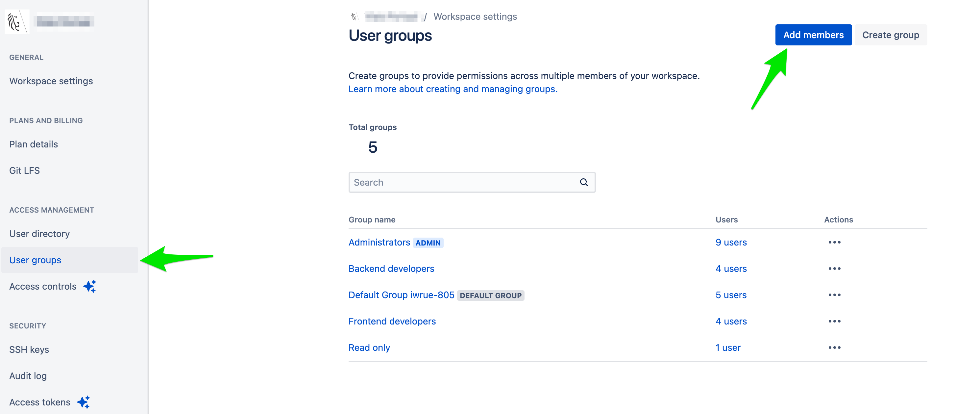Viewport: 980px width, 414px height.
Task: Click the Add members button
Action: point(813,35)
